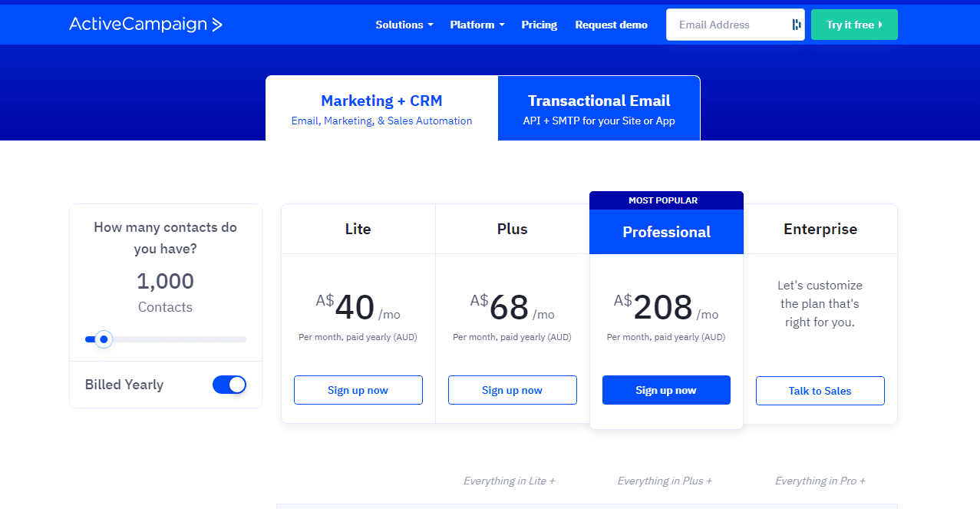Select the Enterprise plan heading
980x509 pixels.
point(820,229)
